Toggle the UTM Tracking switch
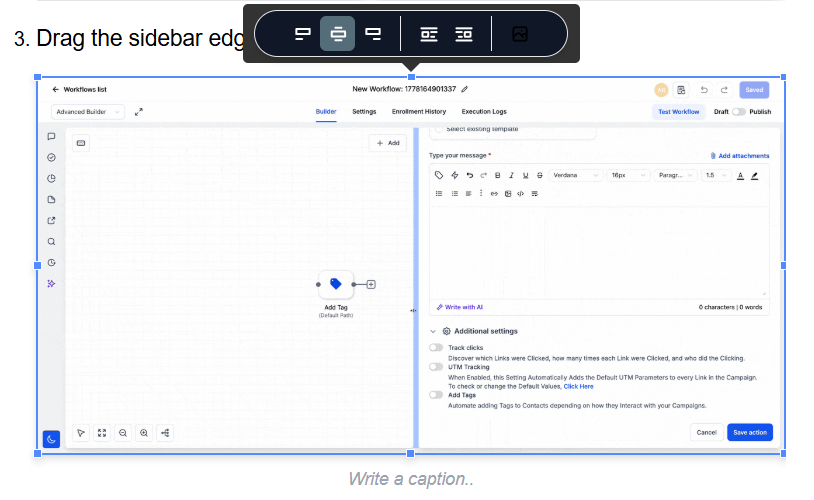Image resolution: width=814 pixels, height=500 pixels. tap(436, 367)
